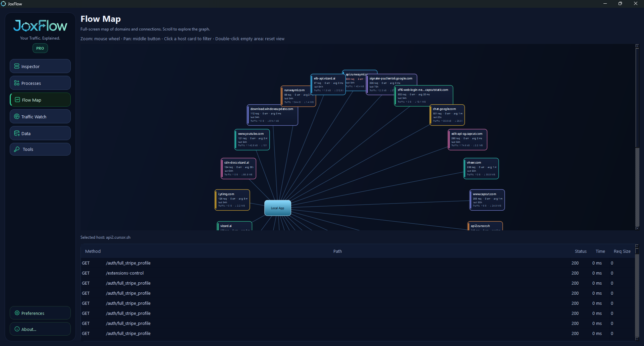This screenshot has height=346, width=644.
Task: Filter by www.capcut.com host card
Action: click(x=487, y=200)
